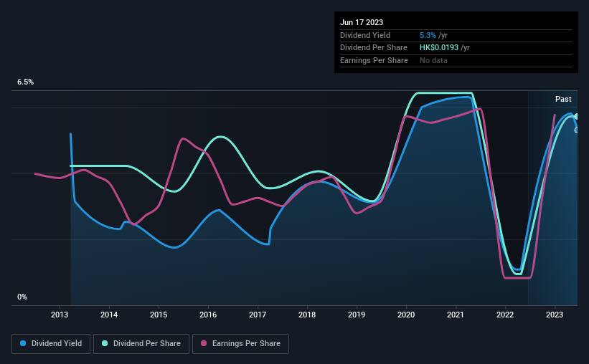Screen dimensions: 589x364
Task: Click the 0% y-axis label
Action: click(22, 297)
